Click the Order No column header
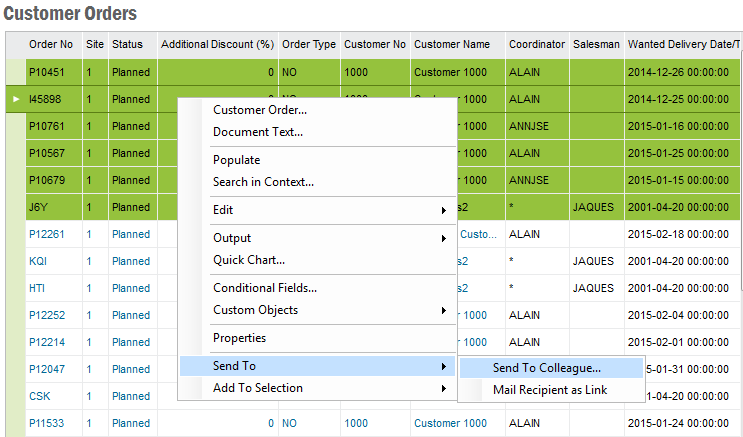This screenshot has height=437, width=743. pyautogui.click(x=51, y=44)
